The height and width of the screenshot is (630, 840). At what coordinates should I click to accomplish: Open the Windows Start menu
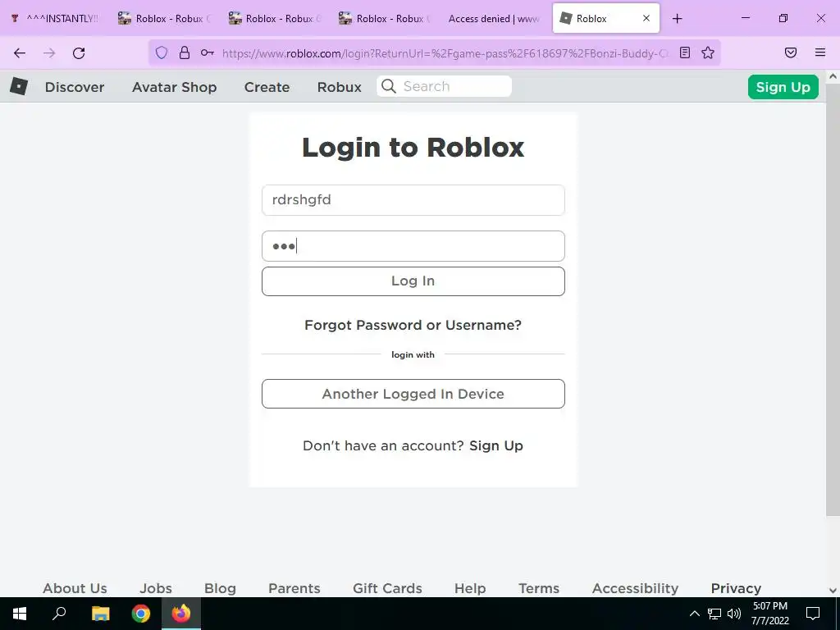click(20, 614)
